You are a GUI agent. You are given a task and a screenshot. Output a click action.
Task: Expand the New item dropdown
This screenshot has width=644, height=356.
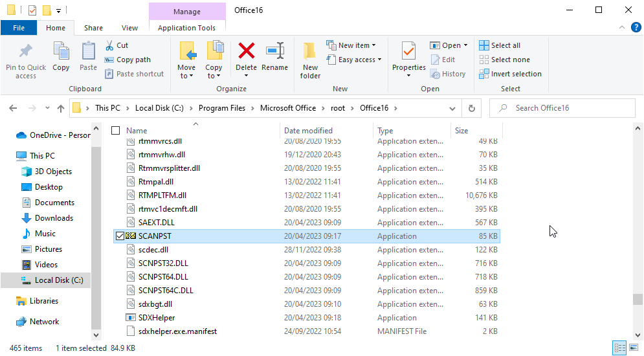tap(373, 45)
